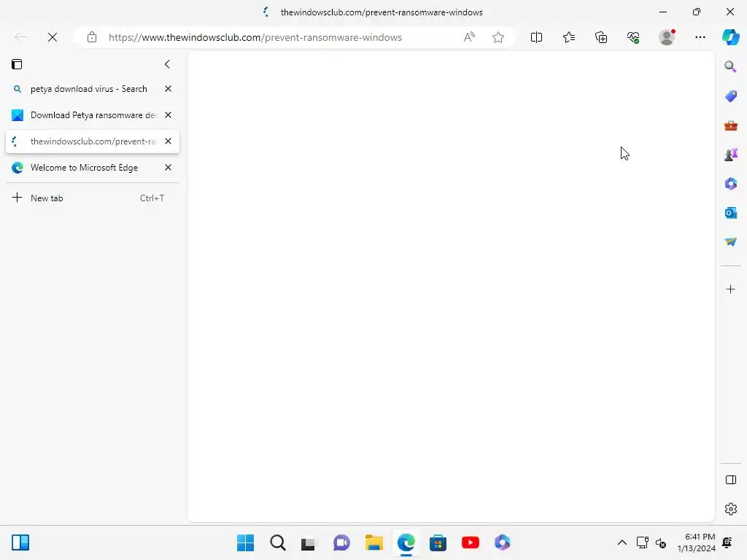The width and height of the screenshot is (747, 560).
Task: Open Task View on taskbar
Action: point(309,542)
